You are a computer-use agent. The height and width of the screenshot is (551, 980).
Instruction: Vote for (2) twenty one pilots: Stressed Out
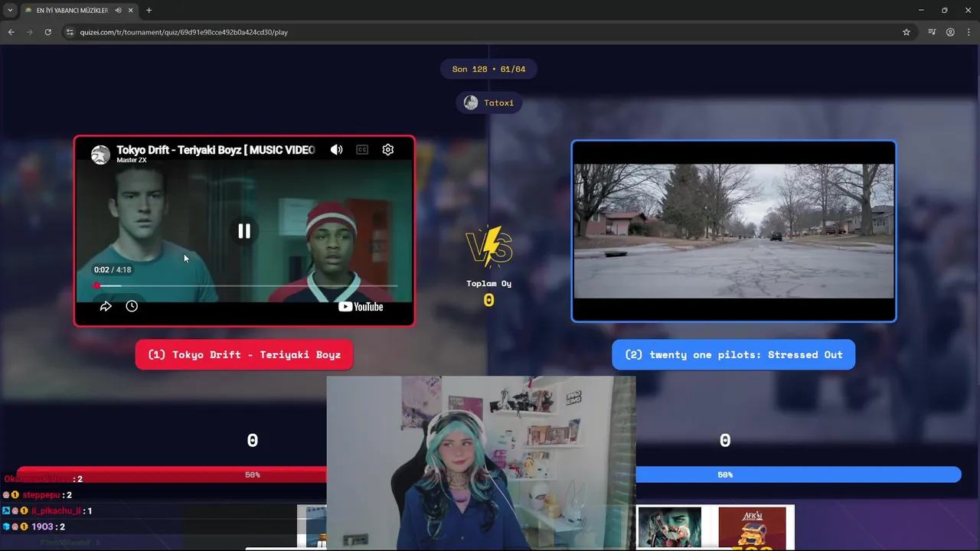[733, 354]
